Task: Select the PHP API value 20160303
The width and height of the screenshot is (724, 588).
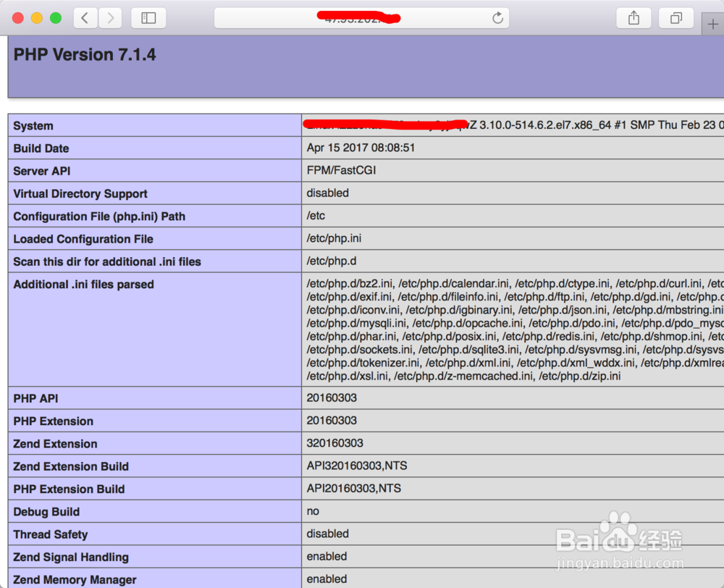Action: point(332,398)
